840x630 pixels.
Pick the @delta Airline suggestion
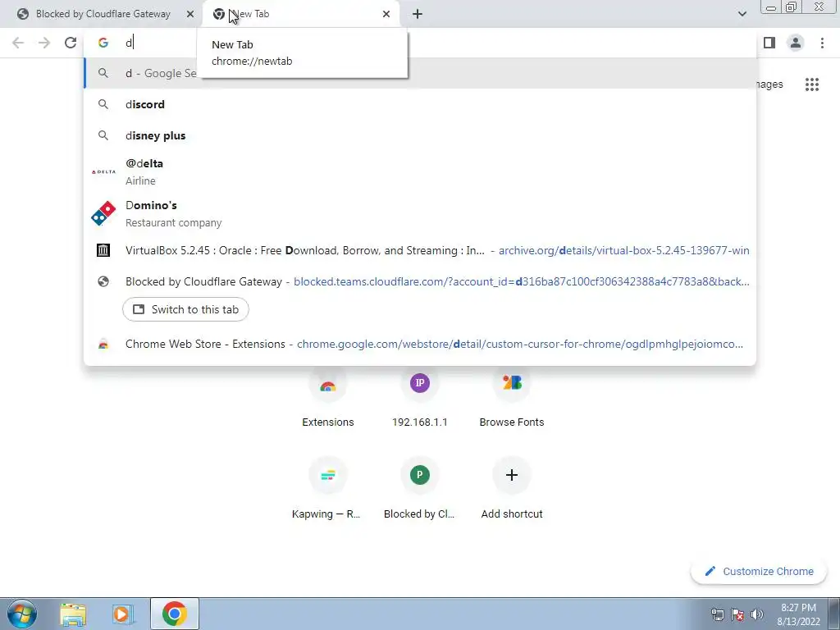click(x=420, y=171)
